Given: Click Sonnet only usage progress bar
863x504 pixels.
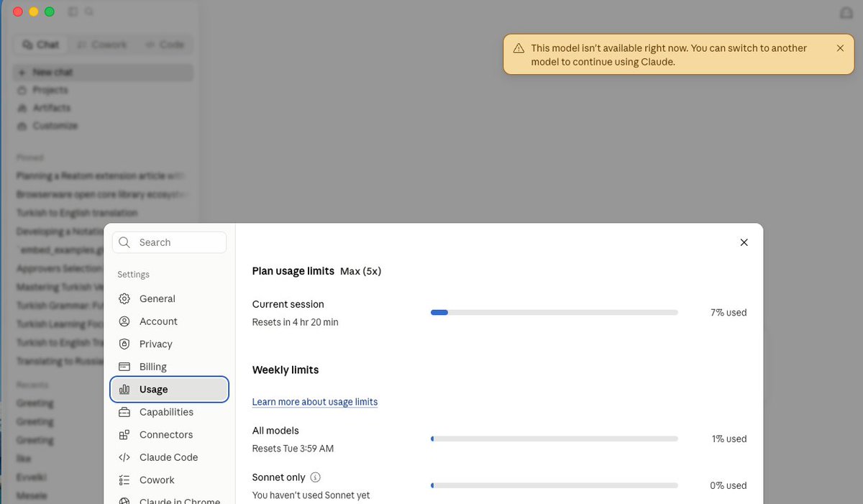Looking at the screenshot, I should [554, 485].
